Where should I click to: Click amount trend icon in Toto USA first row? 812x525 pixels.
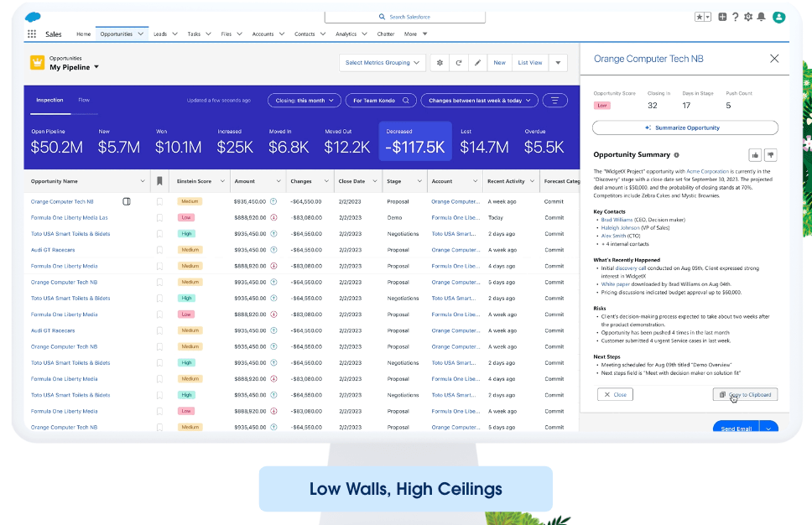[x=273, y=233]
